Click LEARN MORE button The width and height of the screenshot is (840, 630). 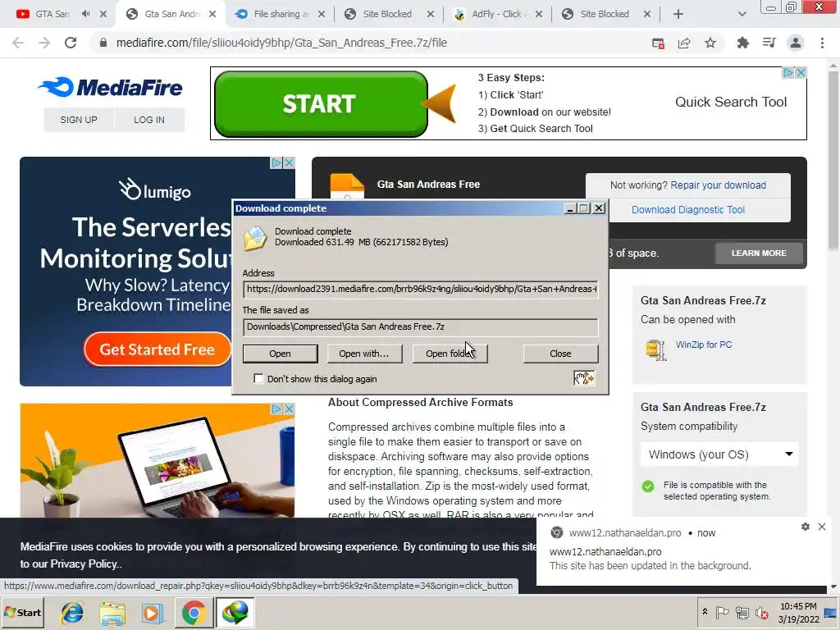coord(759,253)
